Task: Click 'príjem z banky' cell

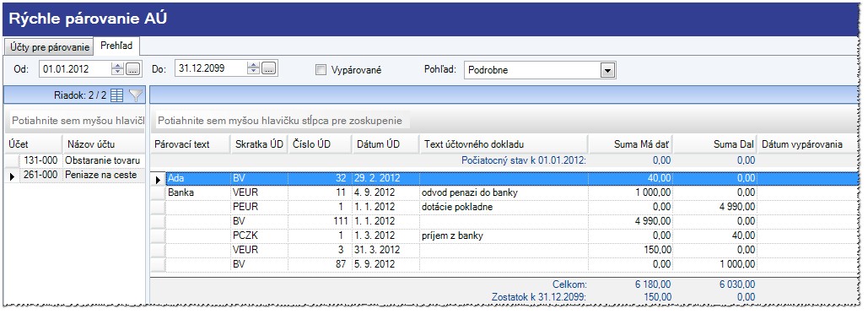Action: click(504, 235)
